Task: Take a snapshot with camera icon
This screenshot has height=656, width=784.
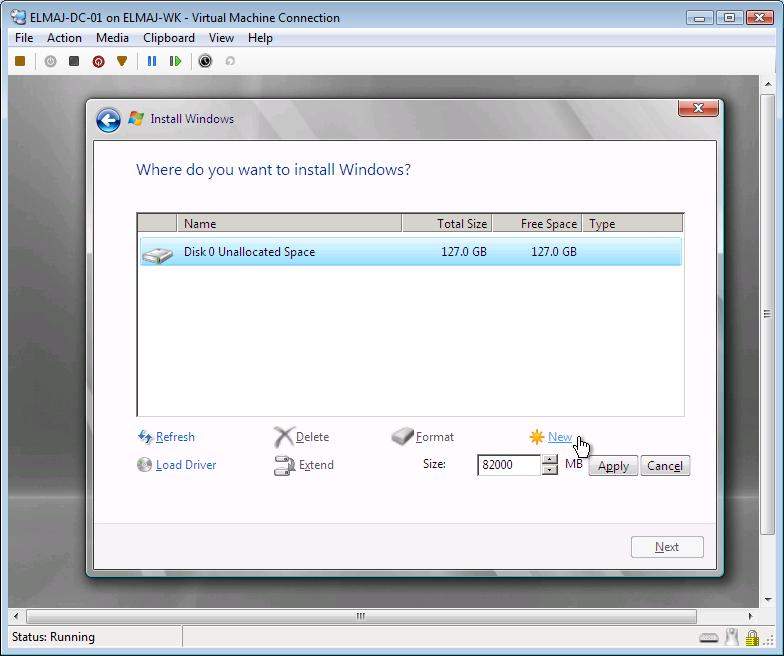Action: coord(205,61)
